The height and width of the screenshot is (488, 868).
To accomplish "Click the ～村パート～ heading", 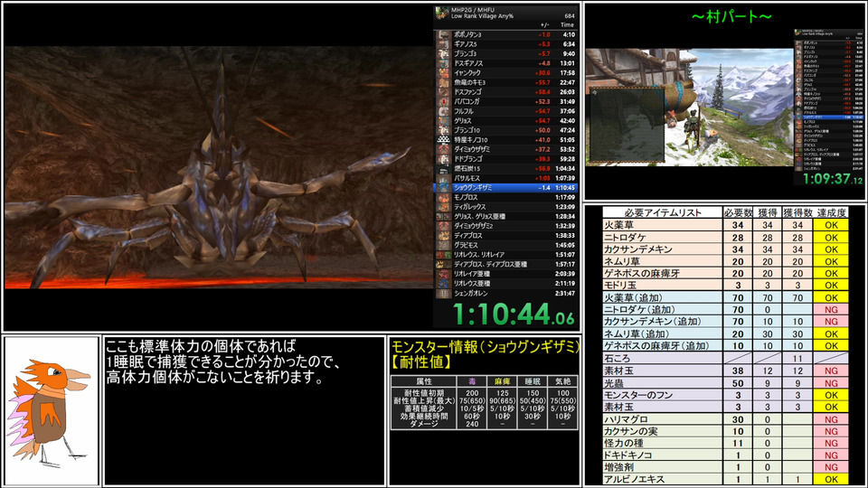I will click(x=731, y=16).
